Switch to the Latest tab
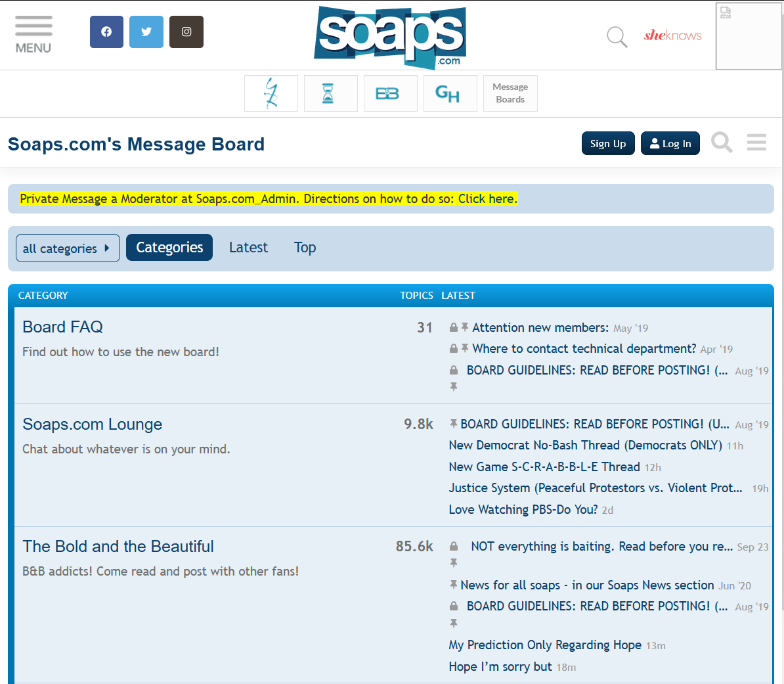 tap(248, 247)
